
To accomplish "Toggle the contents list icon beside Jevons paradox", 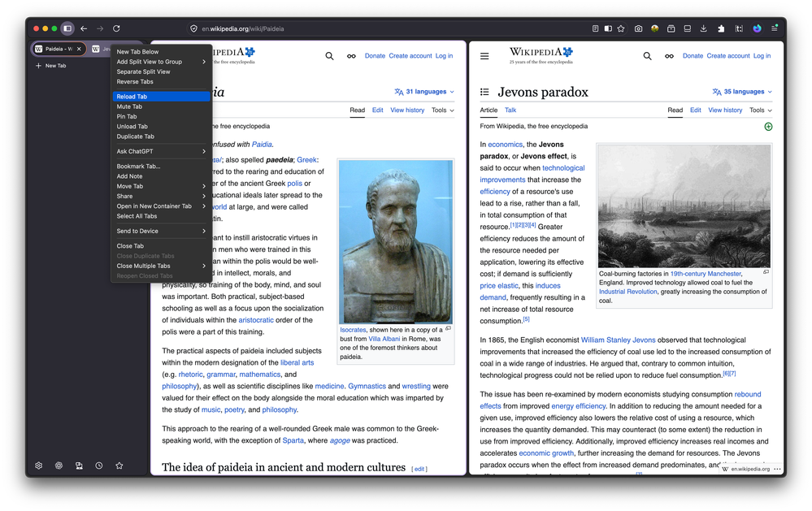I will (x=484, y=92).
